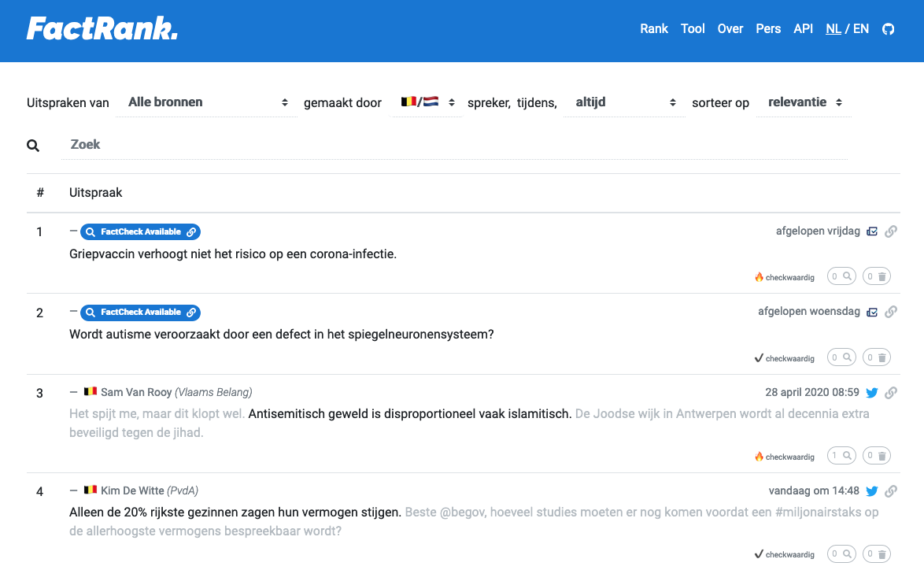Toggle the checkworthy vote on Kim De Witte's statement
The width and height of the screenshot is (924, 570).
click(x=841, y=554)
